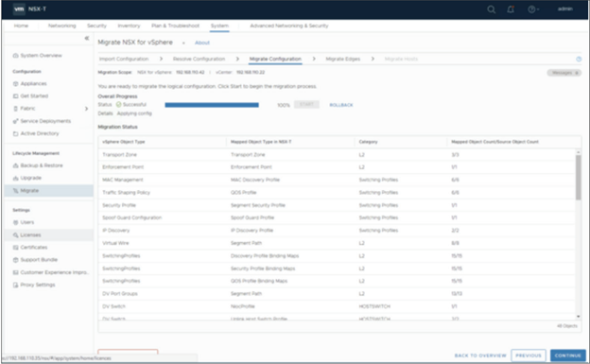Click the NiocProfile cell
Image resolution: width=590 pixels, height=364 pixels.
point(243,306)
